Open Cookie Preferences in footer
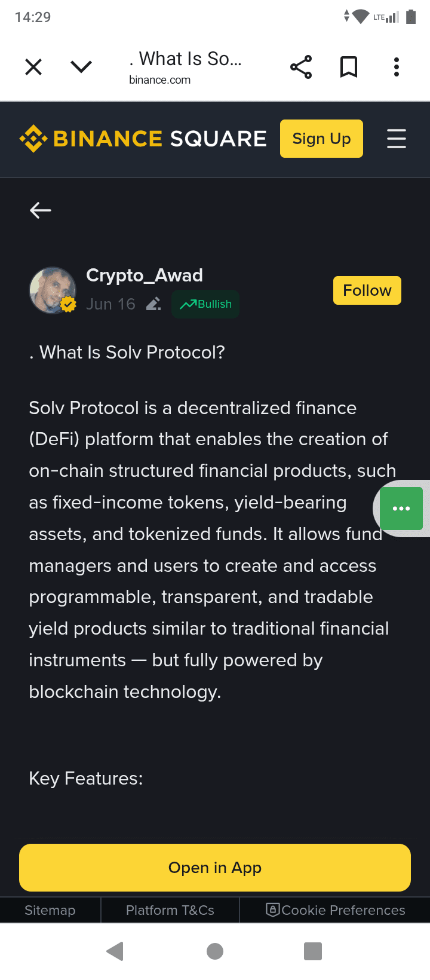This screenshot has height=980, width=430. (335, 910)
